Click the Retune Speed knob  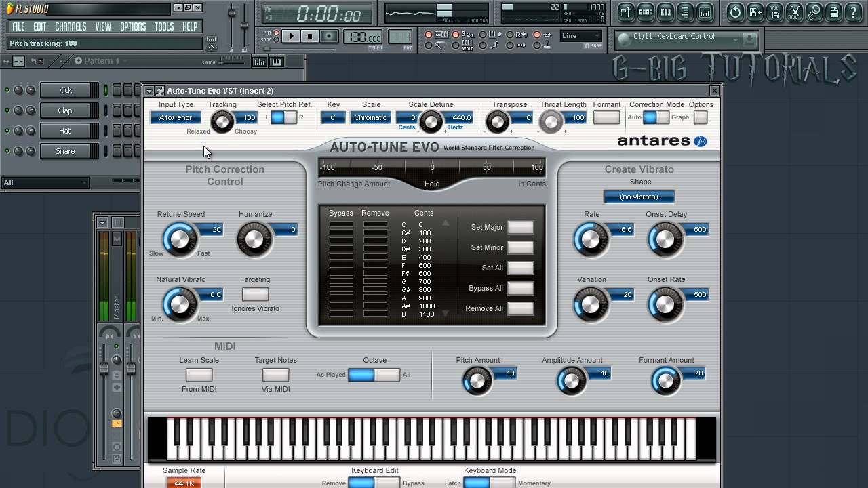point(179,239)
